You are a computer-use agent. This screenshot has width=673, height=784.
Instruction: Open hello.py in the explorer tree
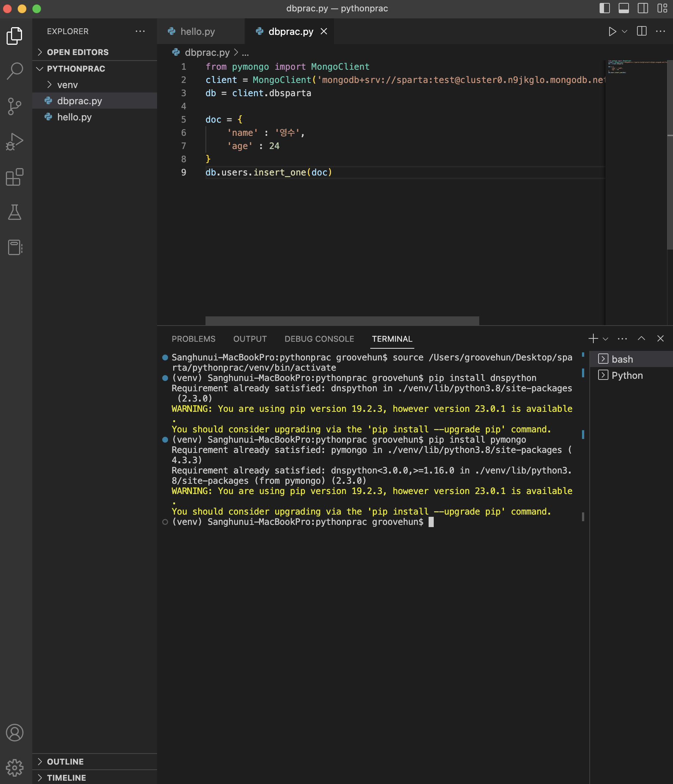(95, 117)
